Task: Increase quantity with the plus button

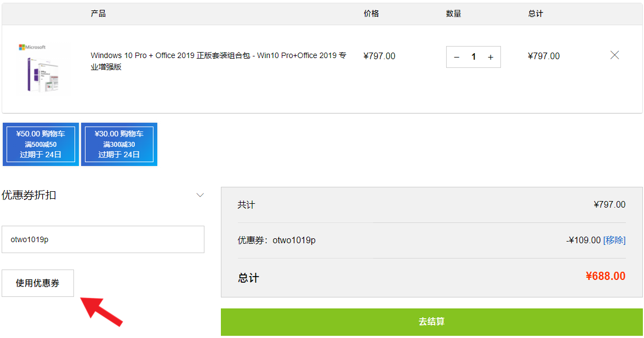Action: click(x=490, y=57)
